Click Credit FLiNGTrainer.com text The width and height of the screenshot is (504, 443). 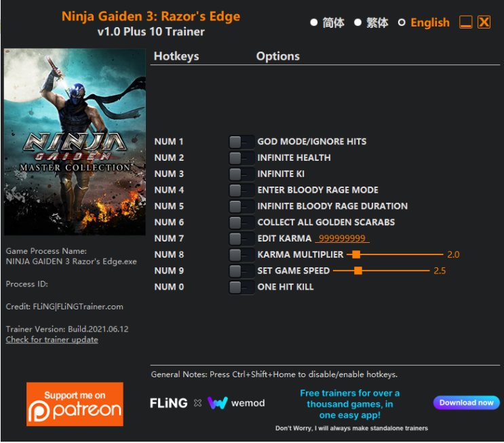(x=64, y=307)
